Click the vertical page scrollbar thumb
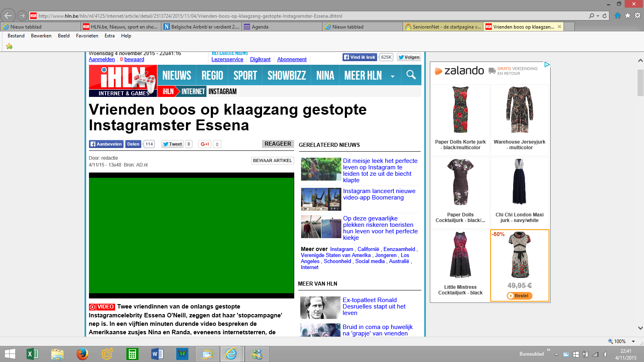This screenshot has height=362, width=644. pos(640,82)
